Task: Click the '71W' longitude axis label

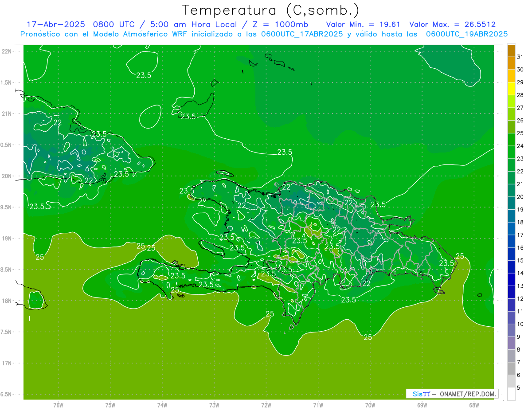Action: pyautogui.click(x=318, y=405)
